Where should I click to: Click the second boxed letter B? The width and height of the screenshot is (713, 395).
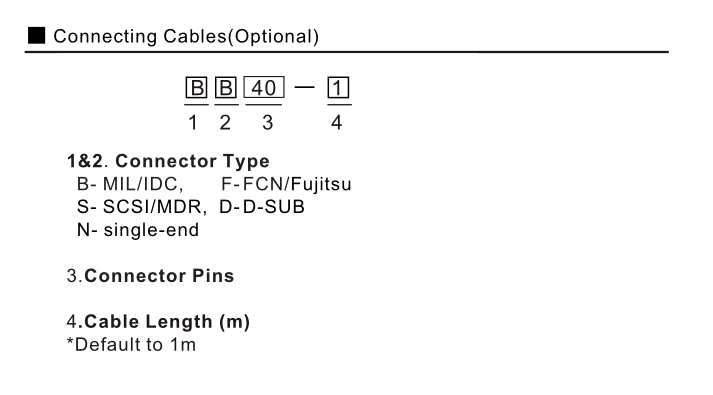[x=226, y=88]
